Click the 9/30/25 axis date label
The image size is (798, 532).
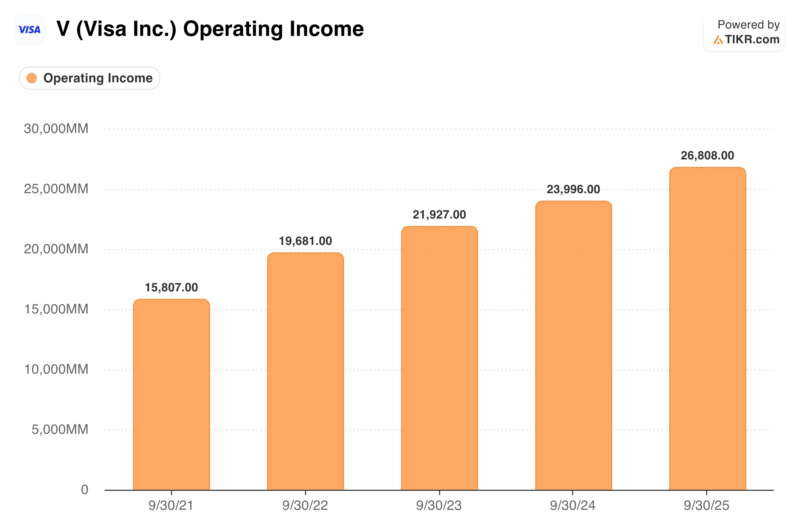tap(707, 506)
